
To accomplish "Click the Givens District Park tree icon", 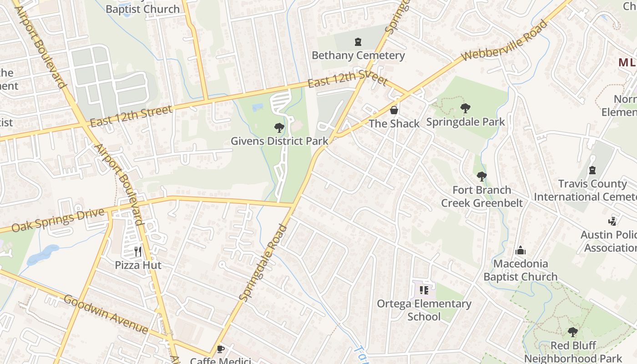I will coord(279,128).
